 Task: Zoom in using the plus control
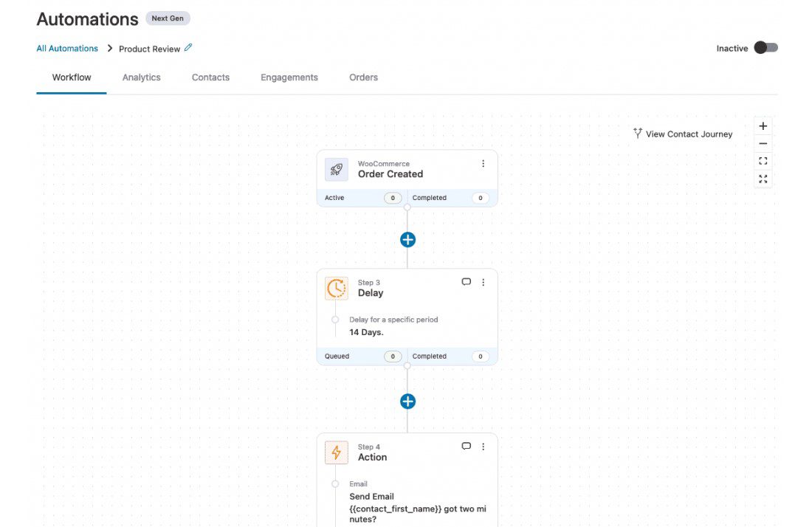click(763, 125)
